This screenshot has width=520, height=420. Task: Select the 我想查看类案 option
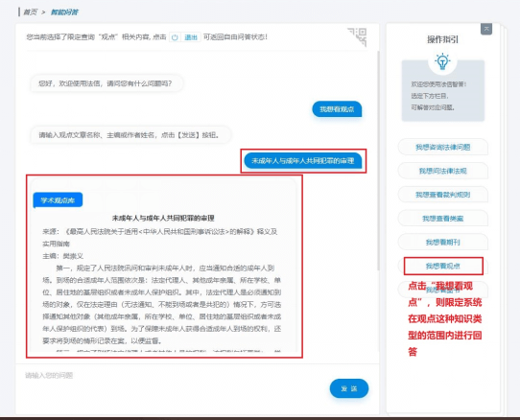coord(442,219)
